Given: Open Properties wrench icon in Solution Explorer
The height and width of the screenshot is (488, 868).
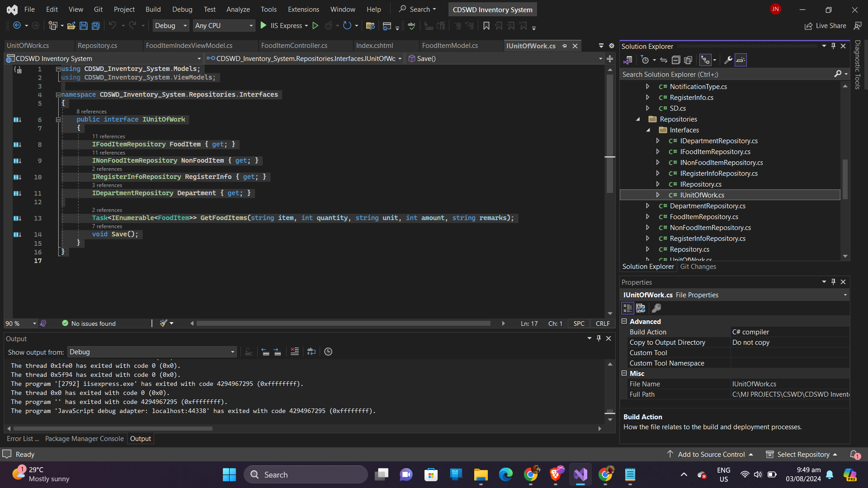Looking at the screenshot, I should (x=728, y=60).
